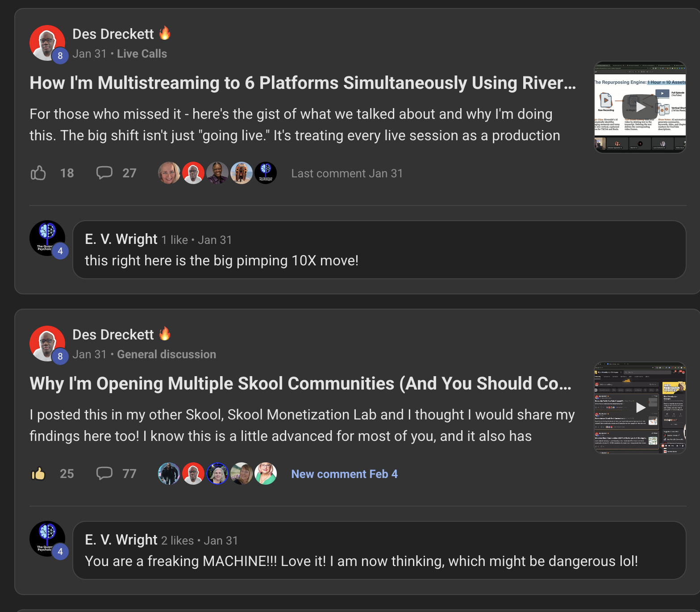Open comments icon on Skool Communities post
Image resolution: width=700 pixels, height=612 pixels.
[x=104, y=474]
